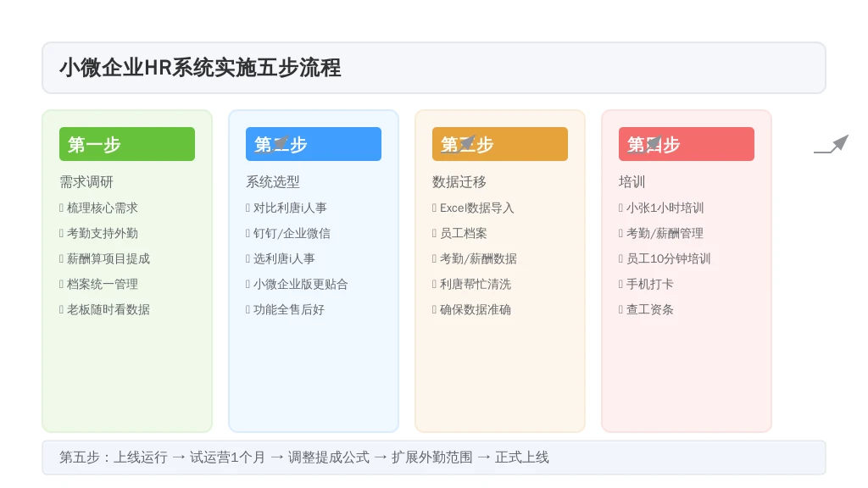The height and width of the screenshot is (488, 868).
Task: Click the arrow icon in the red step header
Action: pos(654,144)
